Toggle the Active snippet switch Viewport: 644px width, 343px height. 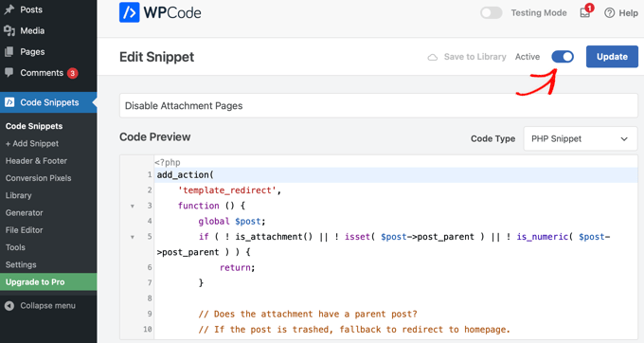coord(563,57)
